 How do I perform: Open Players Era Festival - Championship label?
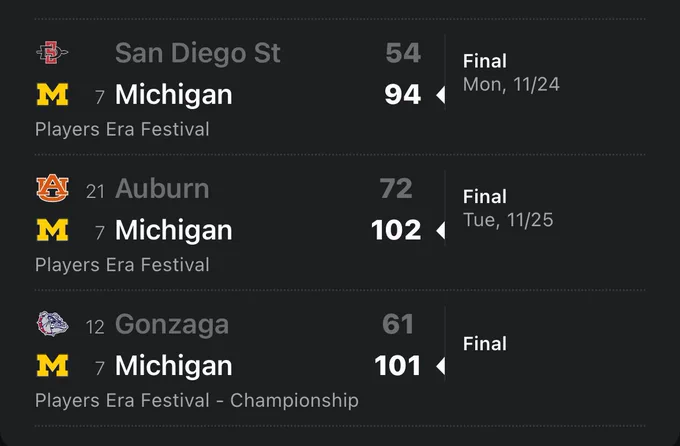point(197,400)
